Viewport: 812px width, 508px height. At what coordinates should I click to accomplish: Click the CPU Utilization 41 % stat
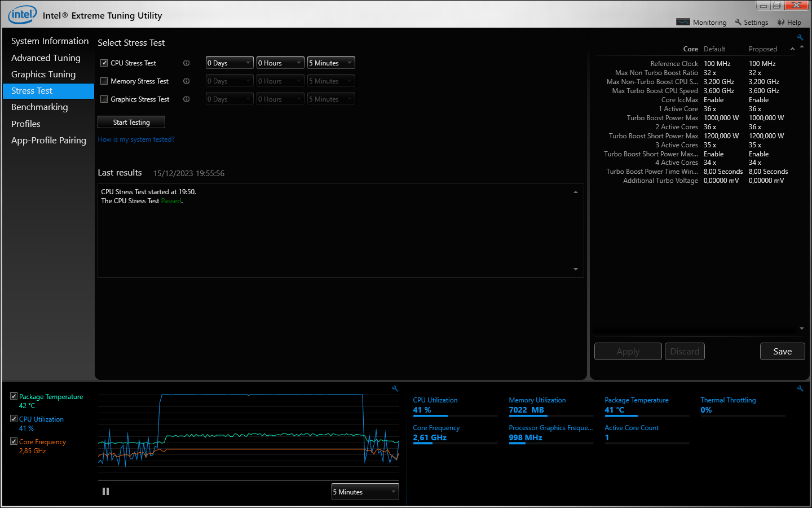[455, 405]
